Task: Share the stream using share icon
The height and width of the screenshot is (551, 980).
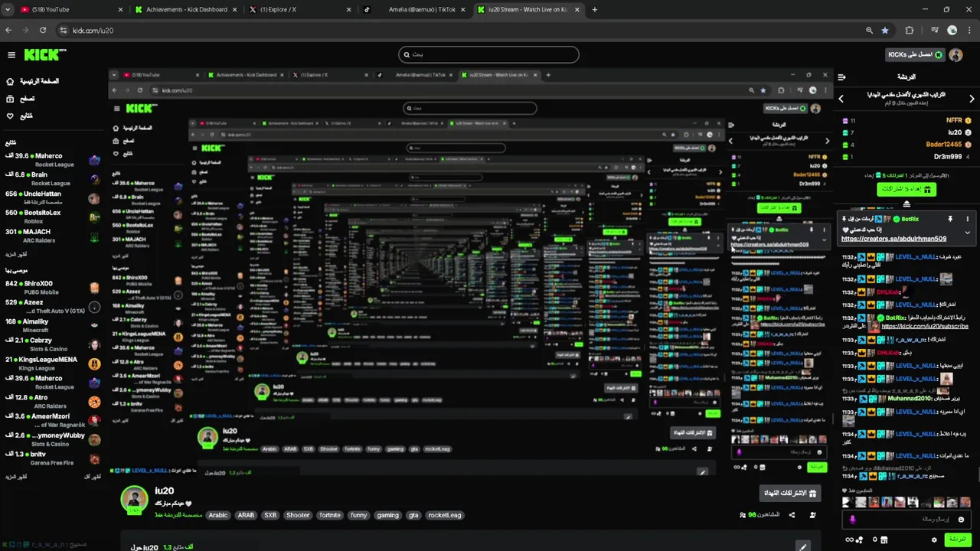Action: click(x=792, y=515)
